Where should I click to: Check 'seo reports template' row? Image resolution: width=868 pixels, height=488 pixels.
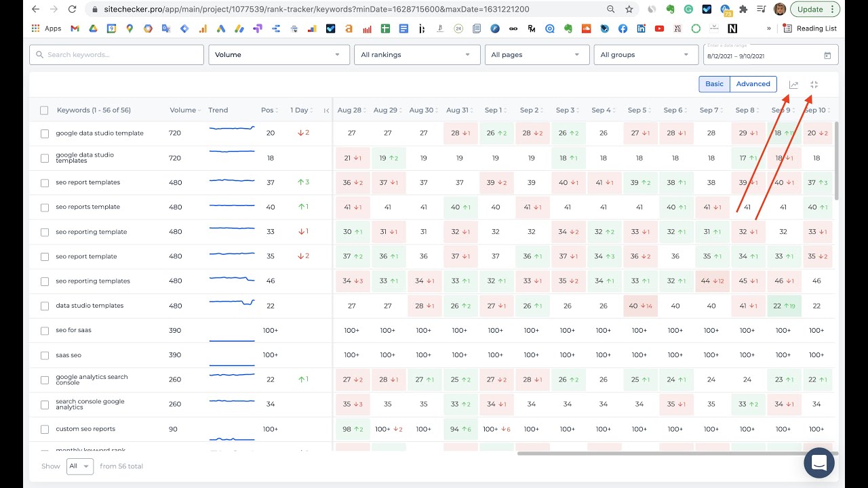point(45,207)
